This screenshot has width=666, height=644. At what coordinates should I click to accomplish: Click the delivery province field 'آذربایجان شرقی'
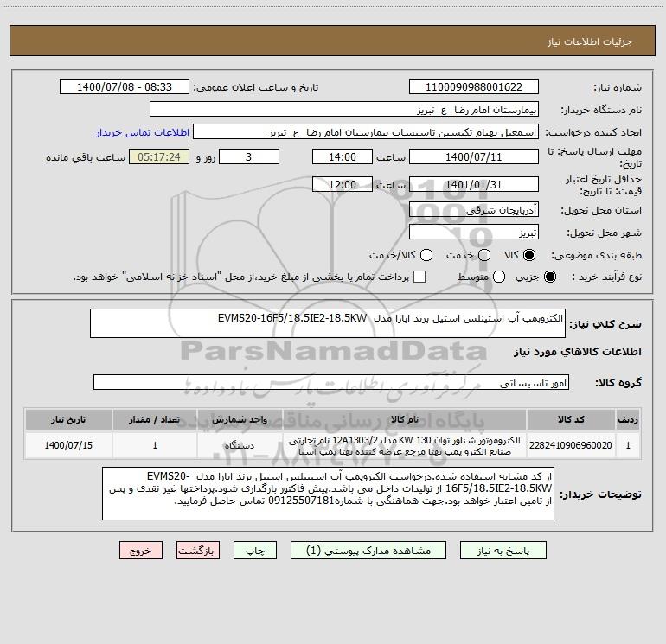474,209
